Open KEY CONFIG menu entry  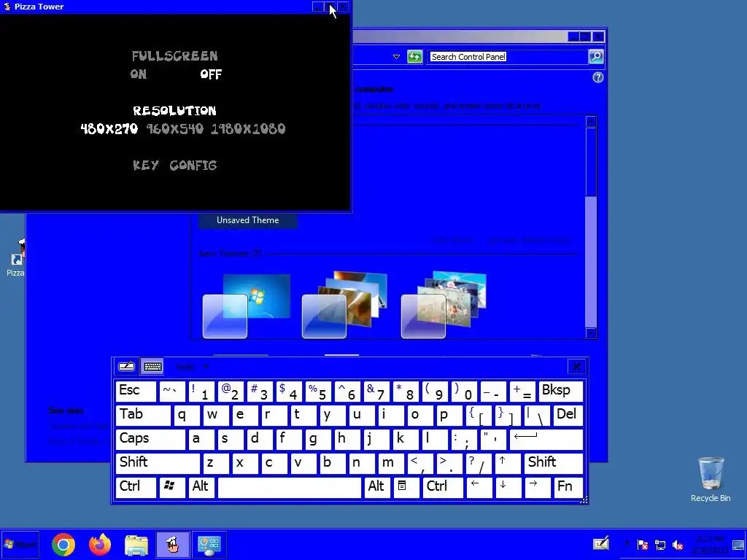(x=175, y=166)
